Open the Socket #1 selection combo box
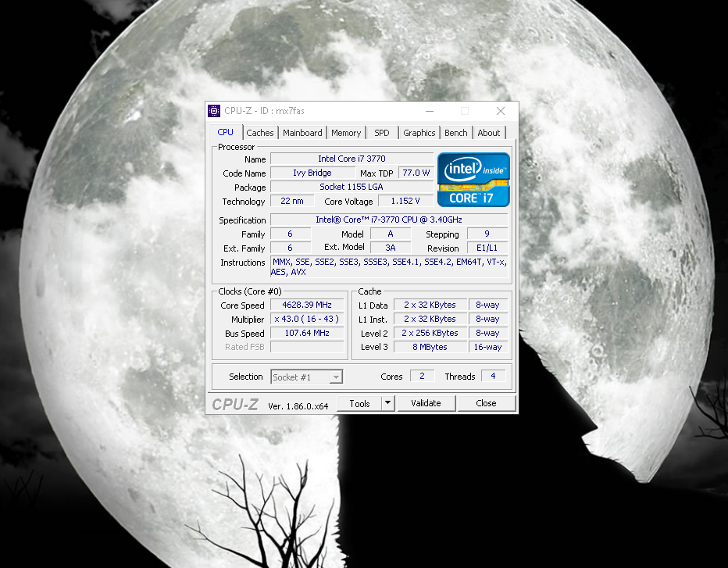This screenshot has height=568, width=728. pyautogui.click(x=306, y=377)
